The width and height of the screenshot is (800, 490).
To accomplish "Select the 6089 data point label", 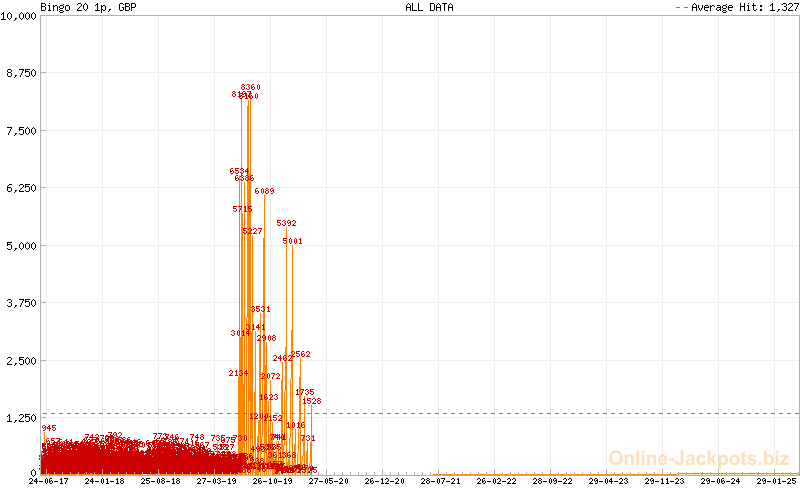I will click(264, 191).
